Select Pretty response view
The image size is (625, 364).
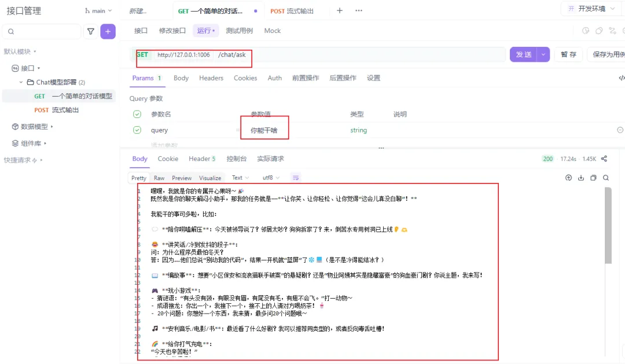[x=139, y=178]
